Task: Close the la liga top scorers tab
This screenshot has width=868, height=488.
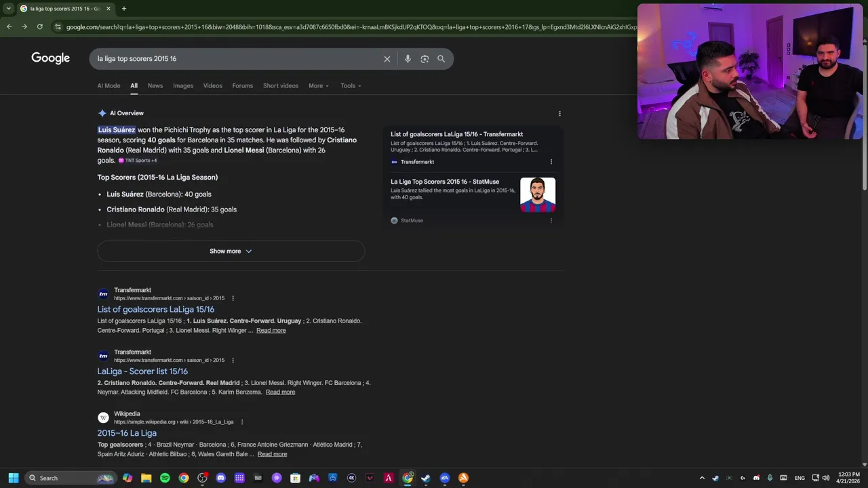Action: pos(108,9)
